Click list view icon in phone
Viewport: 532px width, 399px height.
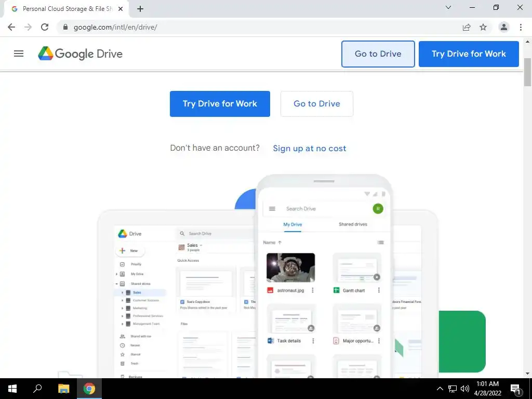pyautogui.click(x=381, y=242)
